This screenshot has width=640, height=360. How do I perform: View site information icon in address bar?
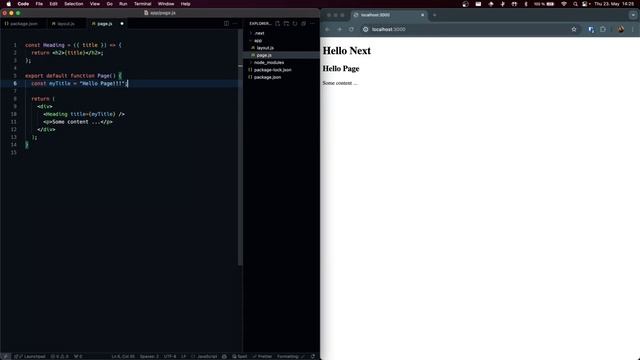pos(365,29)
